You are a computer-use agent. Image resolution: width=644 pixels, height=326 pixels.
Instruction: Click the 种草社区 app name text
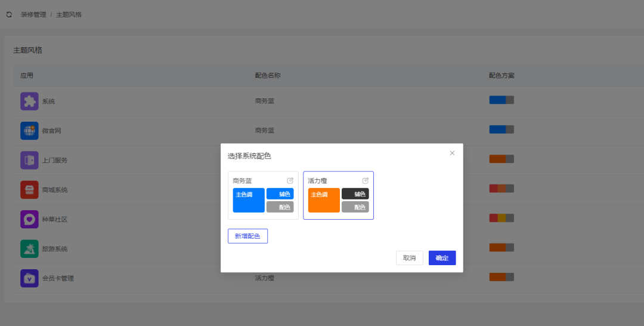(x=55, y=220)
